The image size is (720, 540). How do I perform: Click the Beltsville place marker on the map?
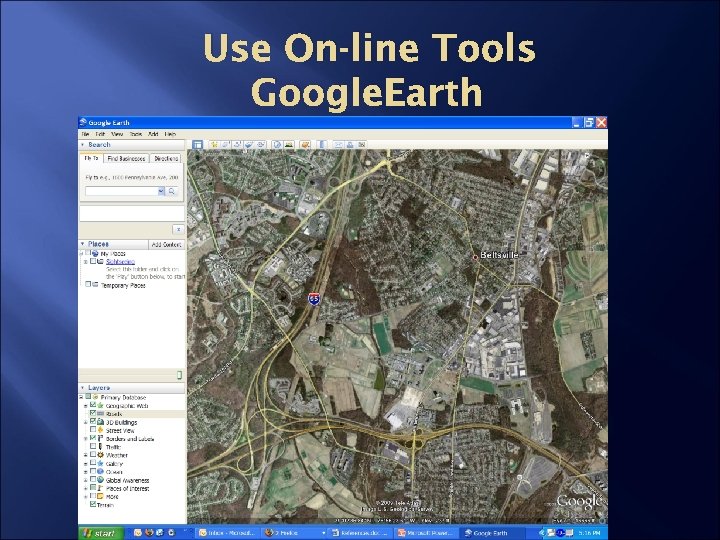click(x=476, y=257)
